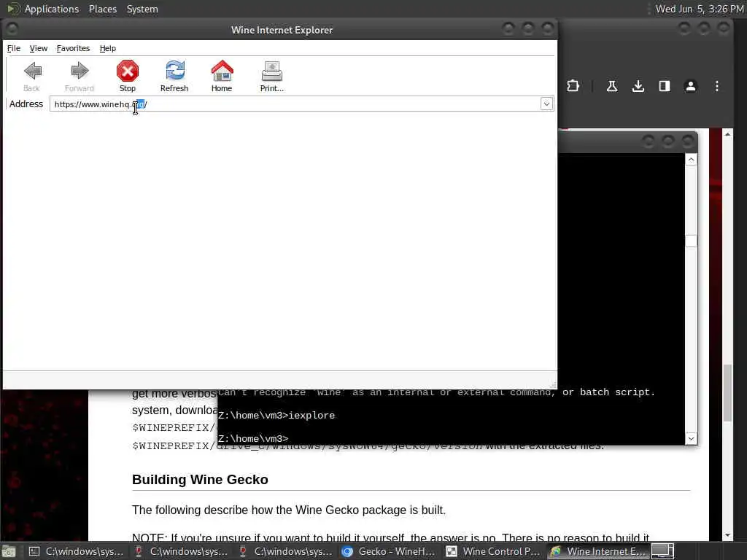Switch to Wine Control P... taskbar item
The height and width of the screenshot is (560, 747).
[494, 551]
